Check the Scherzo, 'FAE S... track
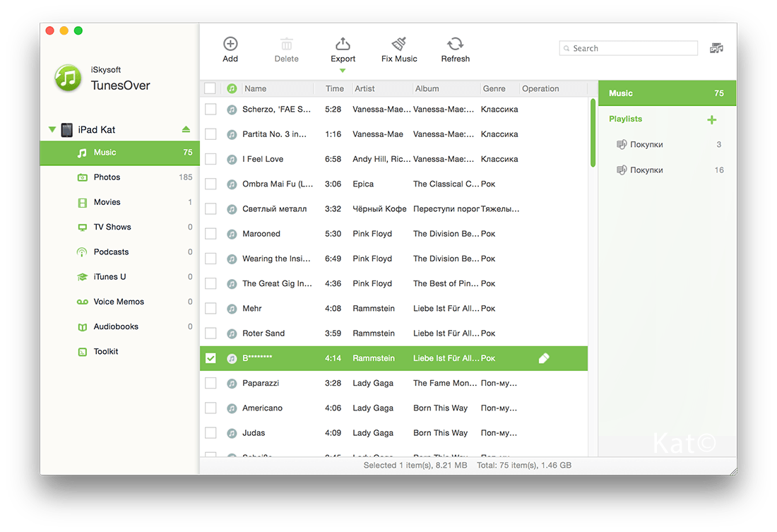This screenshot has height=532, width=777. (210, 109)
